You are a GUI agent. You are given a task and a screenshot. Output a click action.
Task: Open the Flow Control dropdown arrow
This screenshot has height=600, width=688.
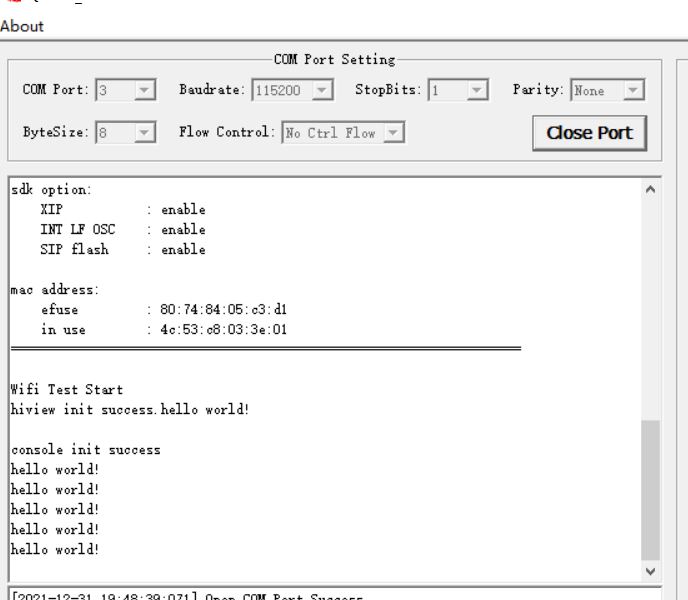(x=394, y=132)
